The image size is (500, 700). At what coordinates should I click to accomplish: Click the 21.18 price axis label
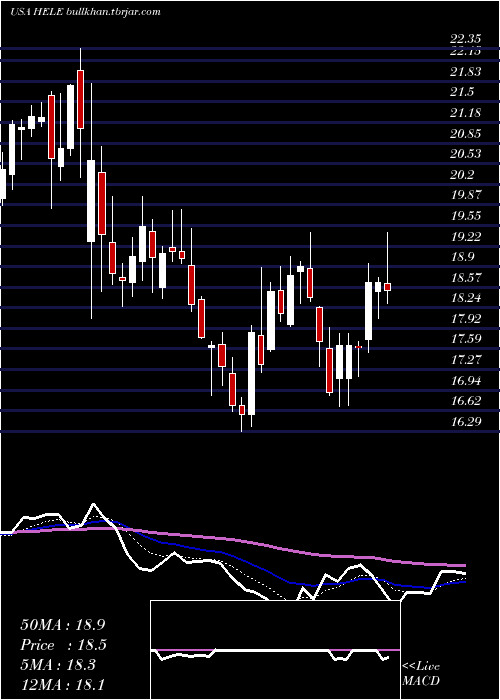tap(466, 112)
